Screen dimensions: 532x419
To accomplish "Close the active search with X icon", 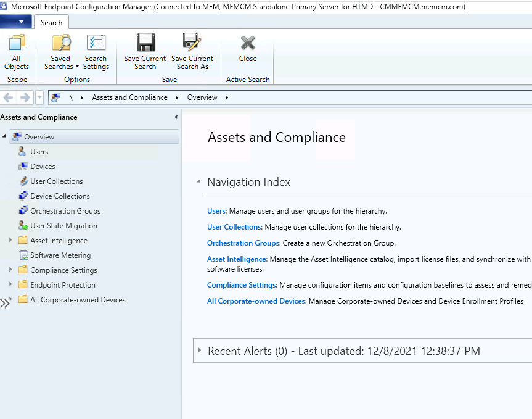I will tap(248, 43).
